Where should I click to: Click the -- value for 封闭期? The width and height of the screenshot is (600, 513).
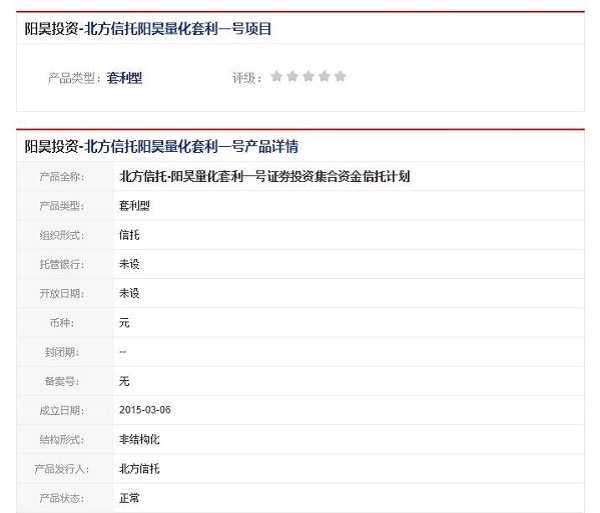[x=122, y=352]
